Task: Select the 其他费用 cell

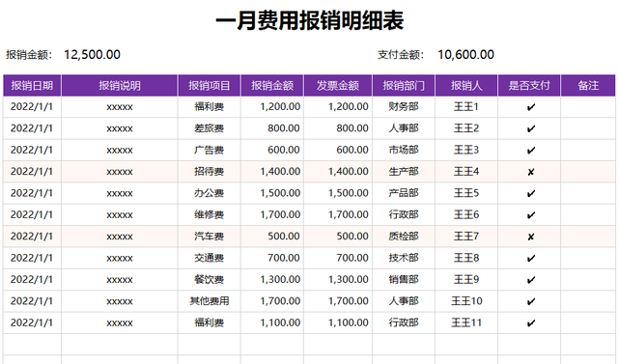Action: (x=210, y=301)
